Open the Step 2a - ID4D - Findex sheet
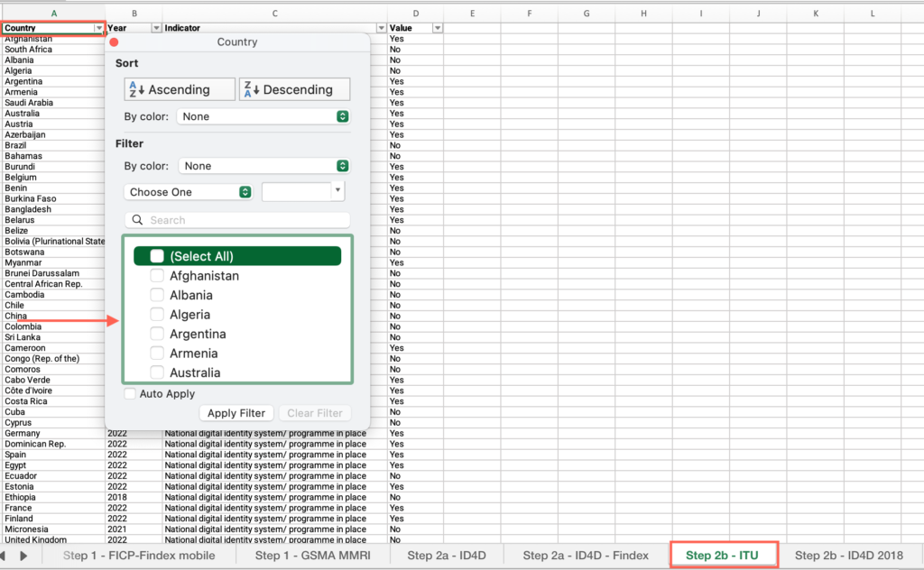 (x=586, y=556)
